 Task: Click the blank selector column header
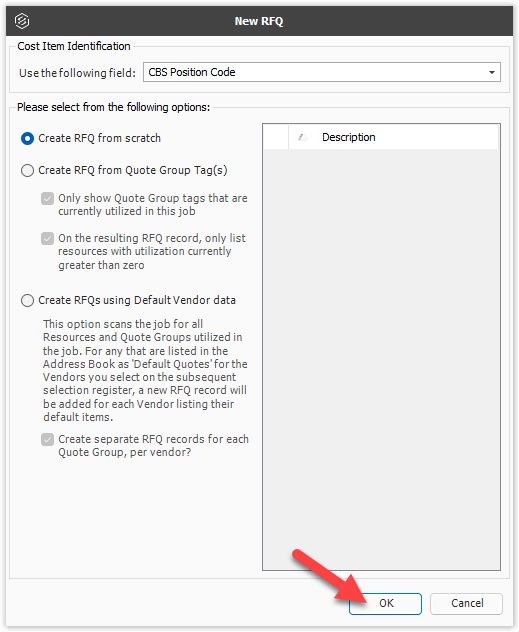(x=276, y=137)
